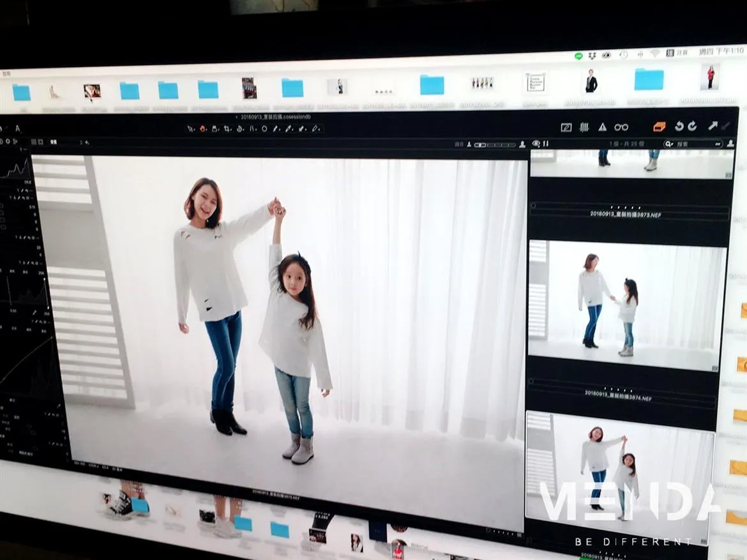
Task: Click the orange Process/variants stack icon
Action: [x=660, y=126]
